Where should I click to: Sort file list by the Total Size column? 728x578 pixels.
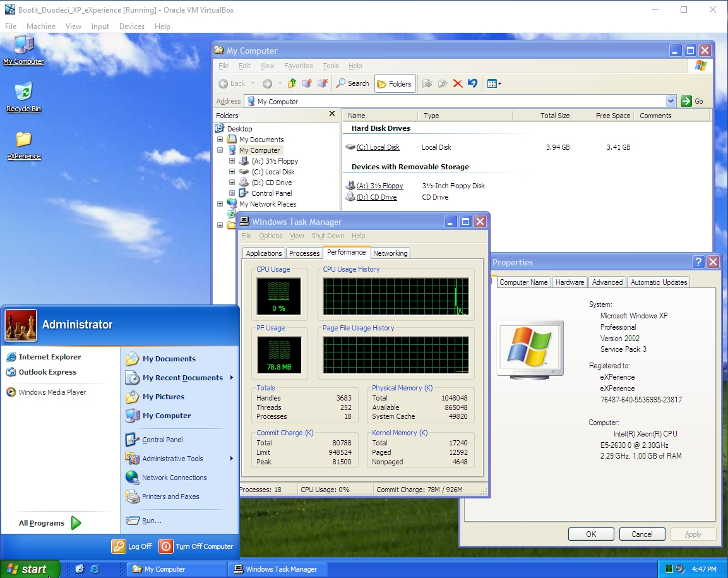(x=542, y=116)
